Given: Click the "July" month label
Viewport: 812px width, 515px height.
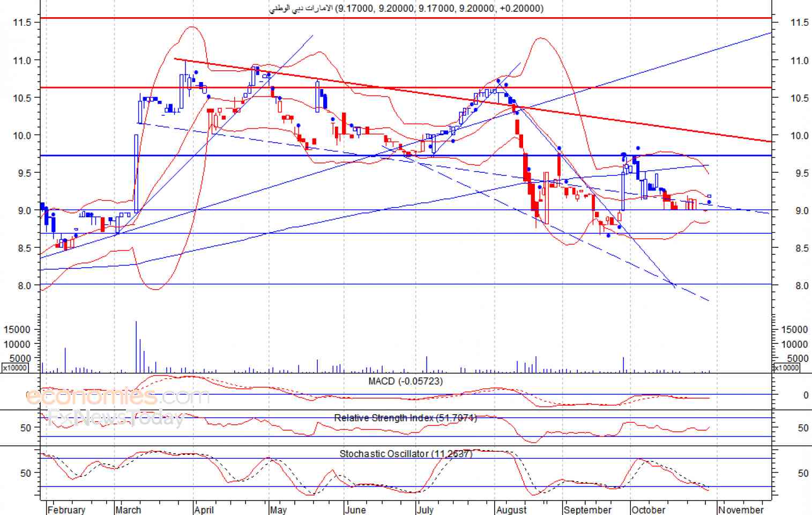Looking at the screenshot, I should click(x=425, y=510).
